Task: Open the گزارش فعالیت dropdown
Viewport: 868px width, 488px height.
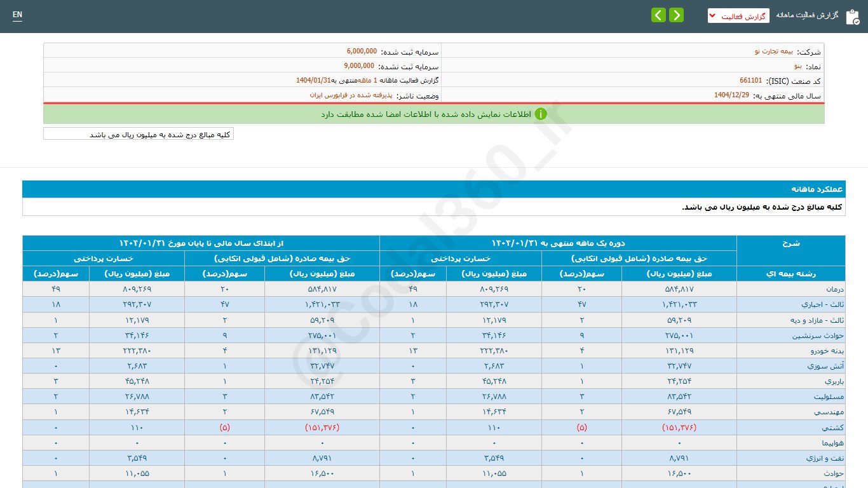Action: [x=738, y=15]
